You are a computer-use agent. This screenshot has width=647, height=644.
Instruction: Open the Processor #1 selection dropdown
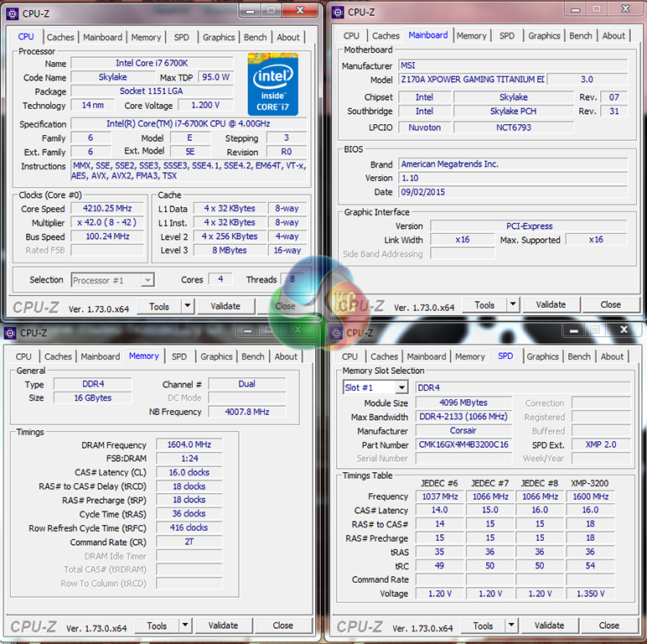[147, 280]
